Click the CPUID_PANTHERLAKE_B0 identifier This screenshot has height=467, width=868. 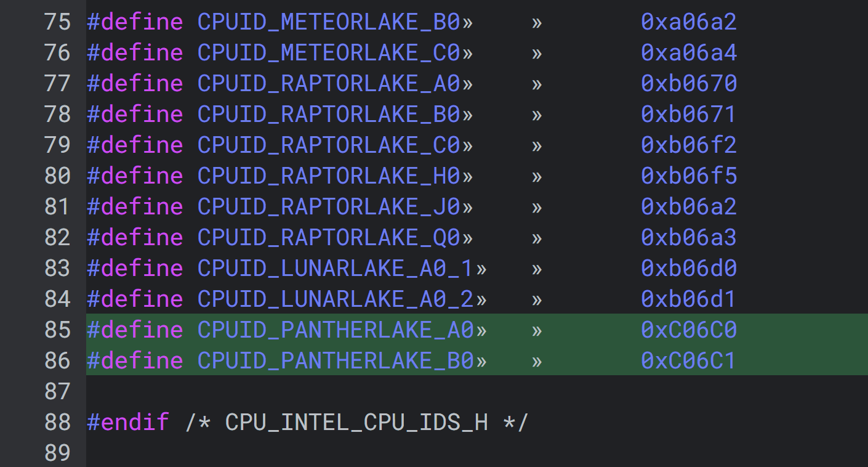click(336, 361)
